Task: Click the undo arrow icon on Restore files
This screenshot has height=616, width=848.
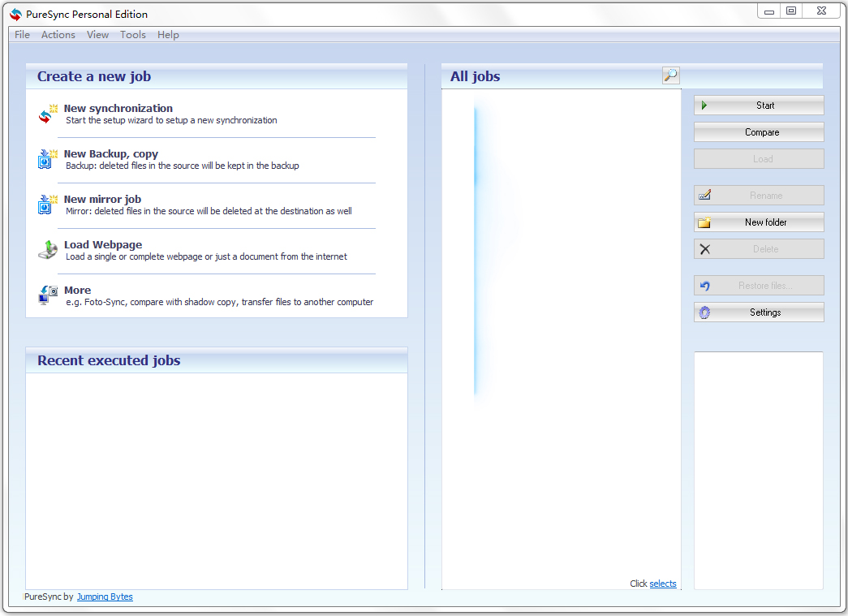Action: tap(704, 286)
